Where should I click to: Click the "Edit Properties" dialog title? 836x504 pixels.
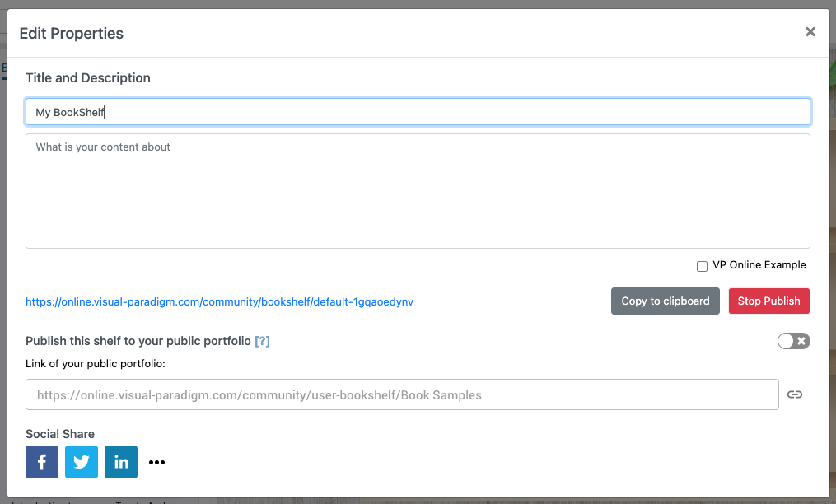(72, 34)
